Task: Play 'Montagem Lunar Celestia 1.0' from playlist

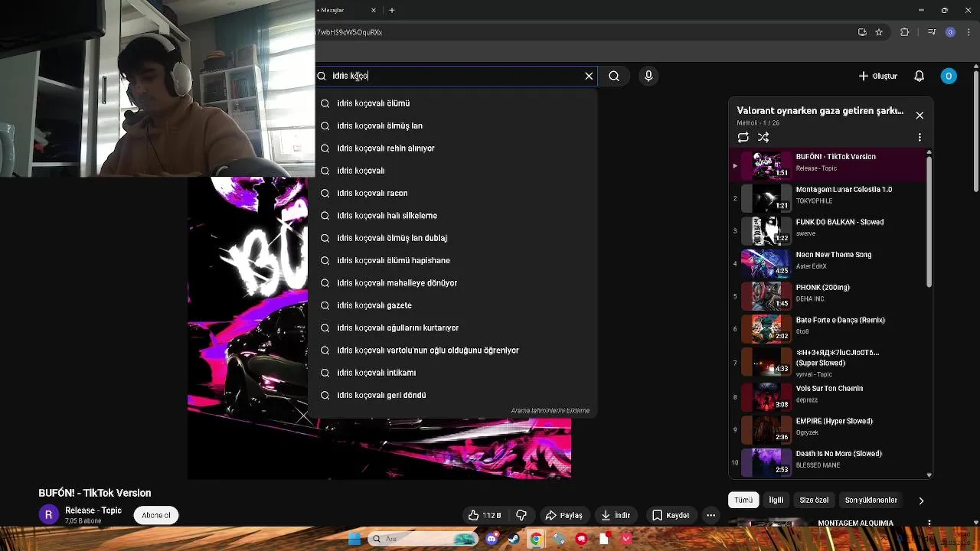Action: 827,197
